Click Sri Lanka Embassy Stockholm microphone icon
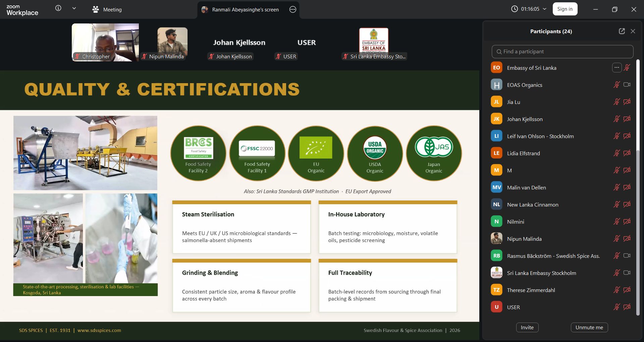Image resolution: width=644 pixels, height=342 pixels. [616, 273]
